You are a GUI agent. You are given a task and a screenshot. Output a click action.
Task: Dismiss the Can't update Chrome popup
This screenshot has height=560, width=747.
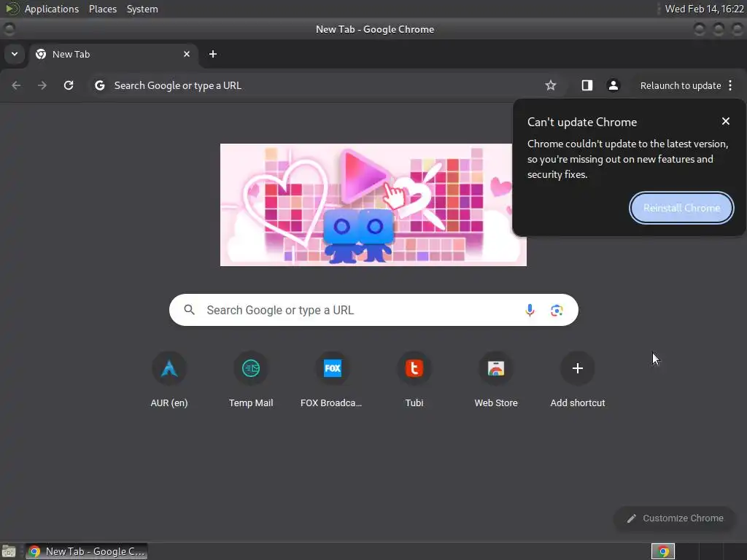[x=726, y=122]
